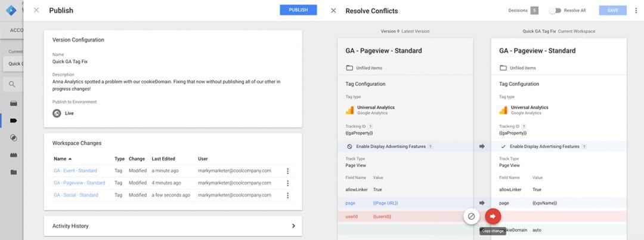The width and height of the screenshot is (644, 240).
Task: Click the red Copy change arrow button
Action: [493, 216]
